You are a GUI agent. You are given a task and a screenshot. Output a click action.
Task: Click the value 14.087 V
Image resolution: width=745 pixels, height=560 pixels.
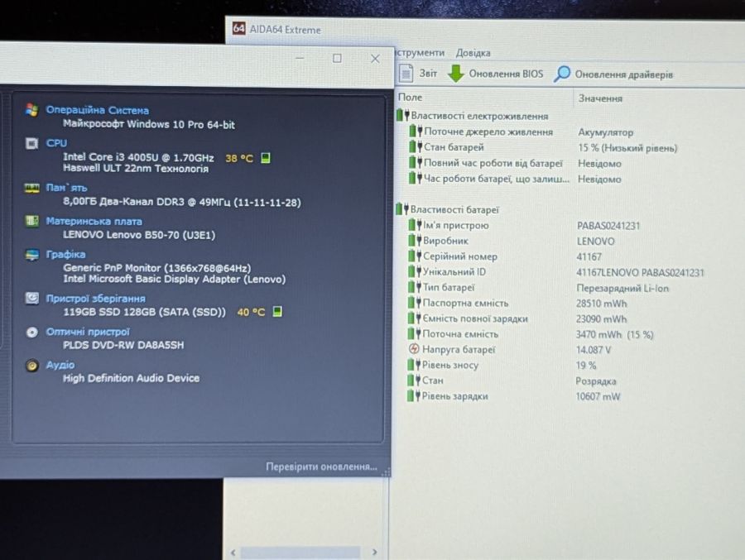click(594, 350)
